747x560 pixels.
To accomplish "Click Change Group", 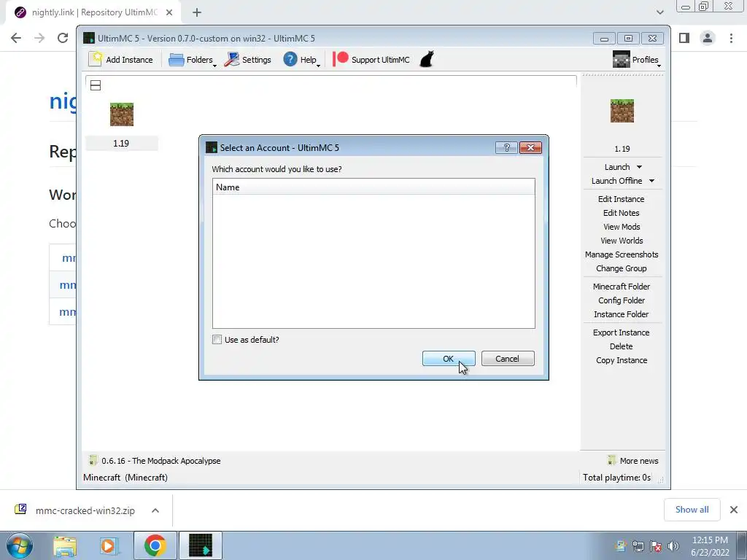I will coord(622,268).
